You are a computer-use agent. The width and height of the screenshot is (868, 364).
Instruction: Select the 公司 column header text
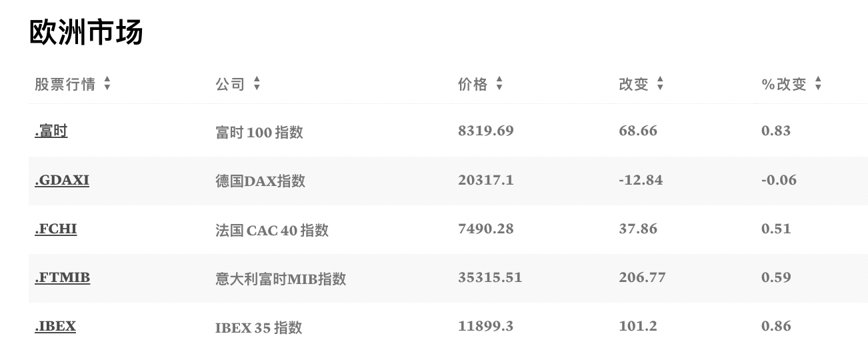point(230,84)
